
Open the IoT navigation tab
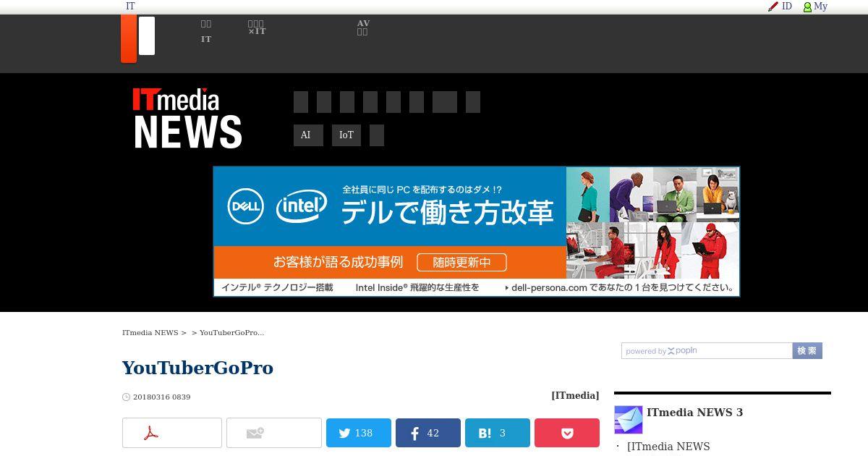(x=346, y=135)
